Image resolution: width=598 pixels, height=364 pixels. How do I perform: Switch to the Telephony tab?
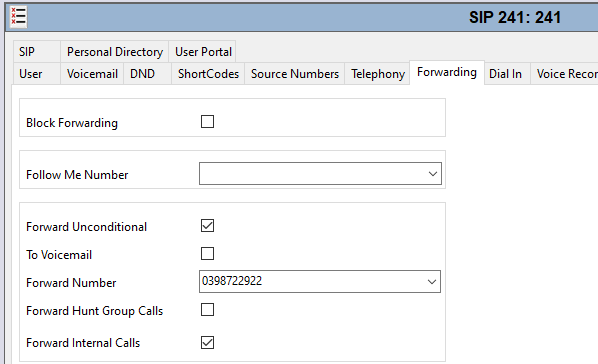coord(378,74)
